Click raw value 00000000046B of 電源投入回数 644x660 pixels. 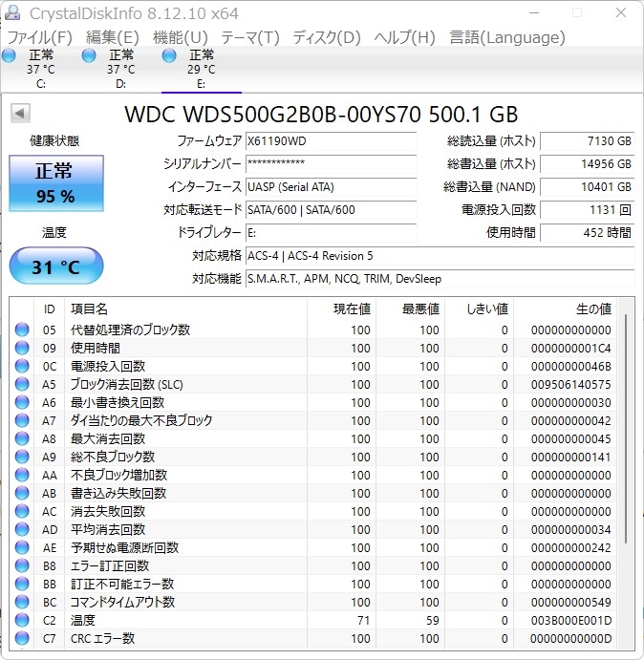coord(570,366)
